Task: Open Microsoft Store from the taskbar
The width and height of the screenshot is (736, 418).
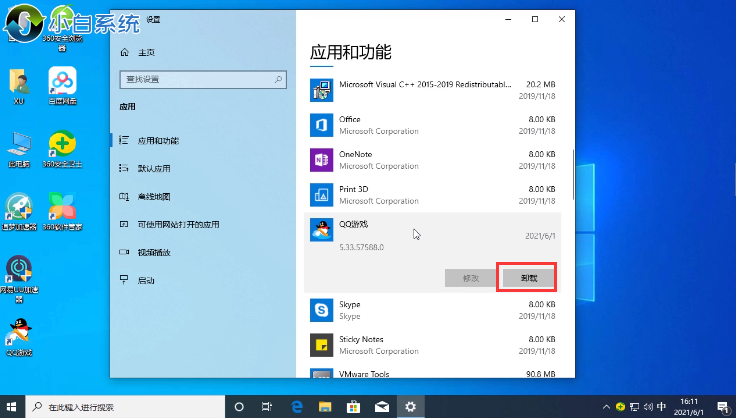Action: (x=353, y=407)
